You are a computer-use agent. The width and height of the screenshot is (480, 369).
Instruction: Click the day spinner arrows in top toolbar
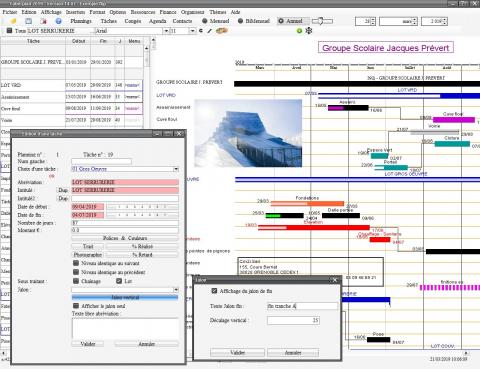point(373,21)
